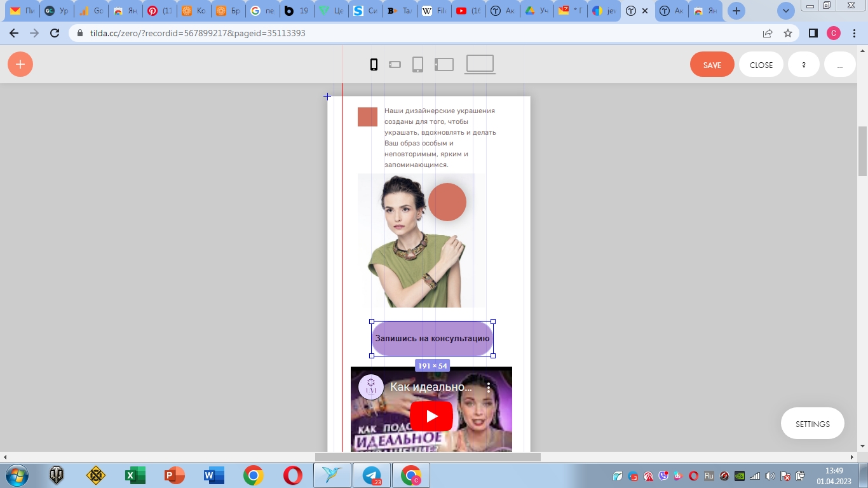This screenshot has height=488, width=868.
Task: Switch to desktop laptop view
Action: 480,64
